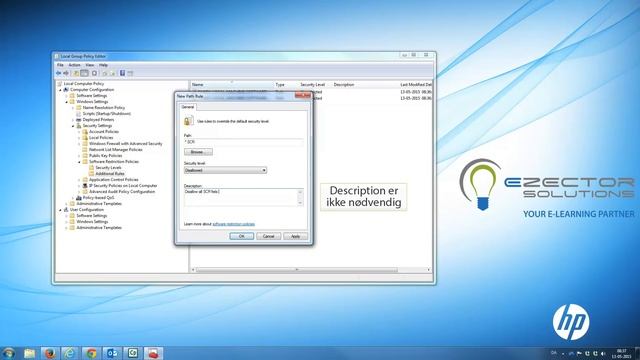Image resolution: width=640 pixels, height=360 pixels.
Task: Click the down arrow of the Description scrollbar
Action: 300,203
